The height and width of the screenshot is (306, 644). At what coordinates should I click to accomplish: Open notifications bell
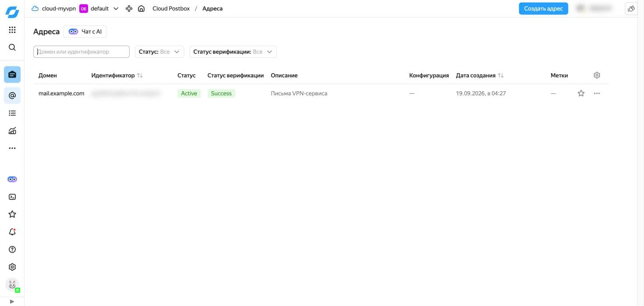pos(12,232)
